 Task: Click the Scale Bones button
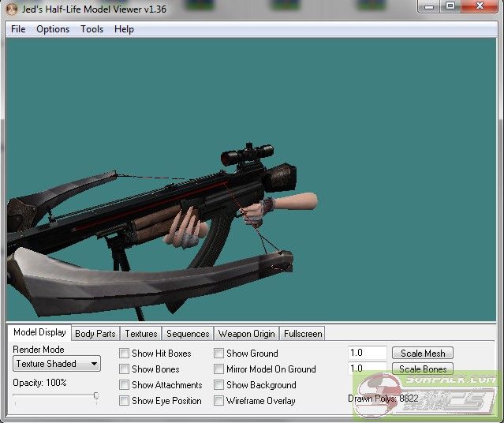[x=423, y=369]
